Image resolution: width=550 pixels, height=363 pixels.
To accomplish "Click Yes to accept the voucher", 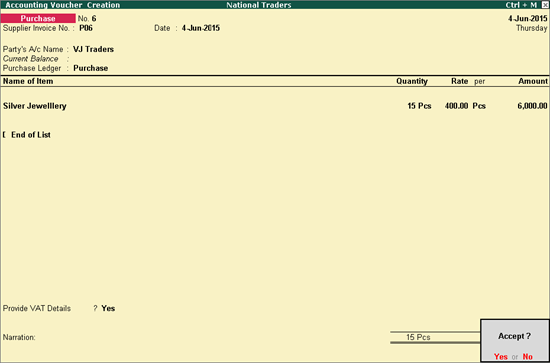I will pos(501,357).
